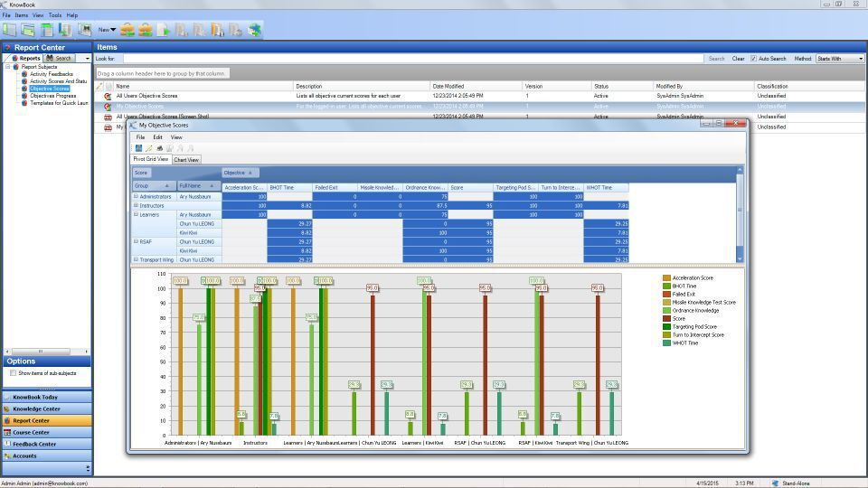Select Objectives Progress in the report tree
Image resolution: width=868 pixels, height=488 pixels.
(52, 96)
